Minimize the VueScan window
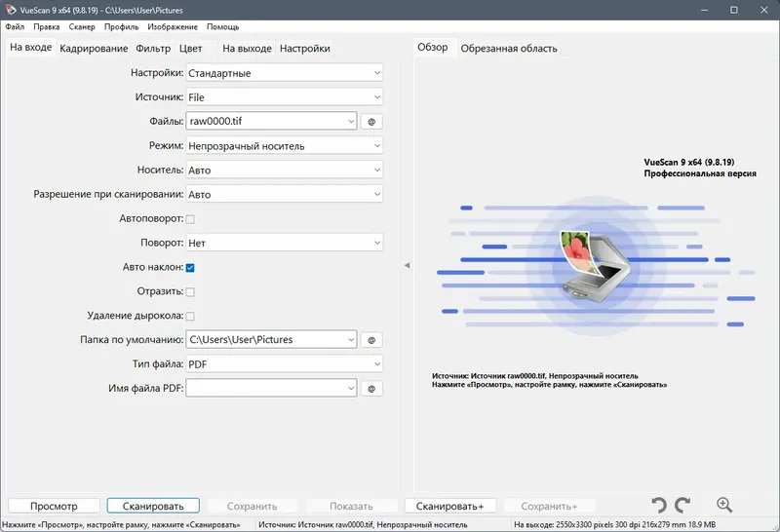 pos(704,10)
